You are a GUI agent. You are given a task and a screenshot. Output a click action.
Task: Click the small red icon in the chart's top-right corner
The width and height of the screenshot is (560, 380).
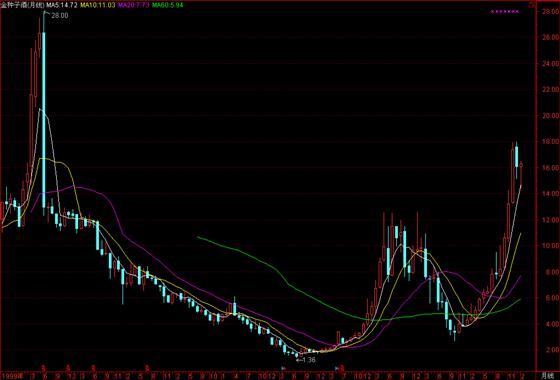click(x=531, y=5)
